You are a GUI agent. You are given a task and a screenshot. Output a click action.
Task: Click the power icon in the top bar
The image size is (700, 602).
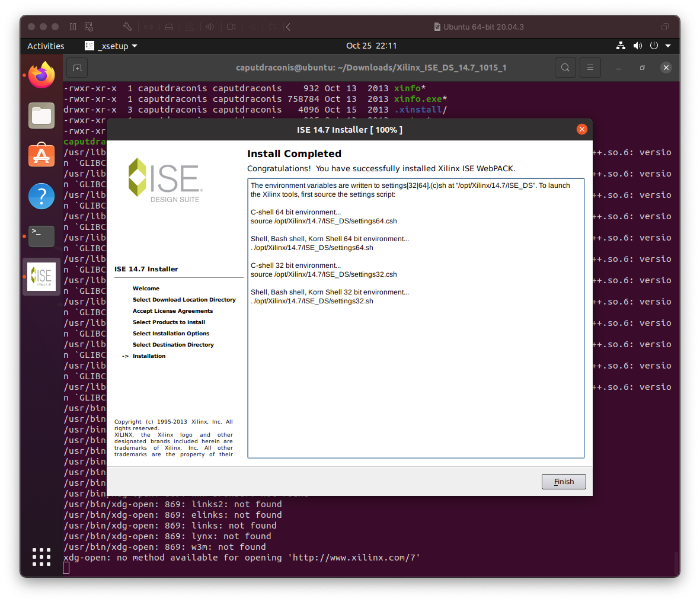654,46
